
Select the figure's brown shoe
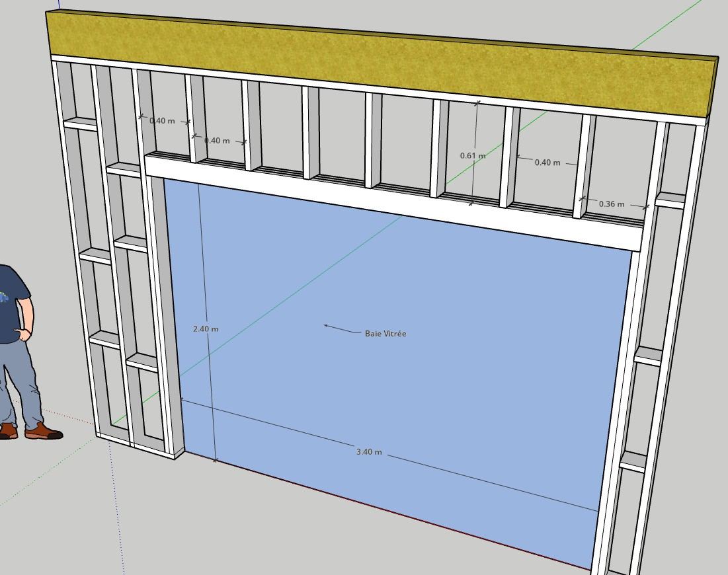(x=44, y=433)
